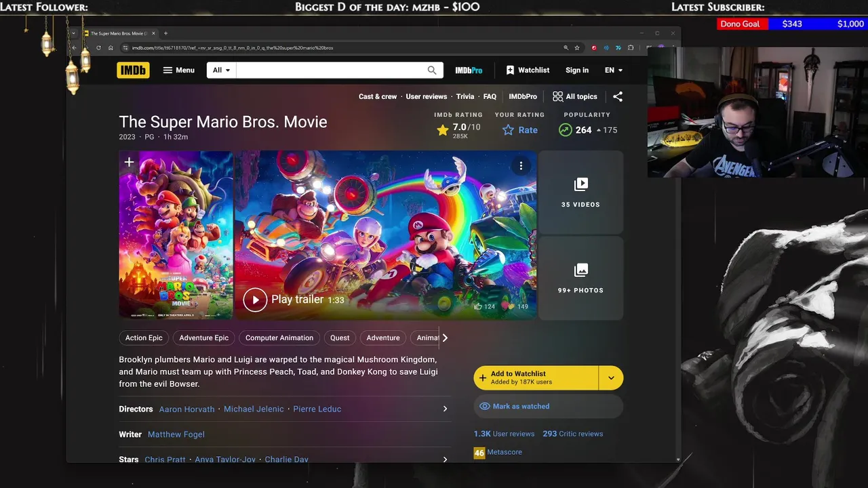Click the browser home button
The height and width of the screenshot is (488, 868).
[111, 47]
